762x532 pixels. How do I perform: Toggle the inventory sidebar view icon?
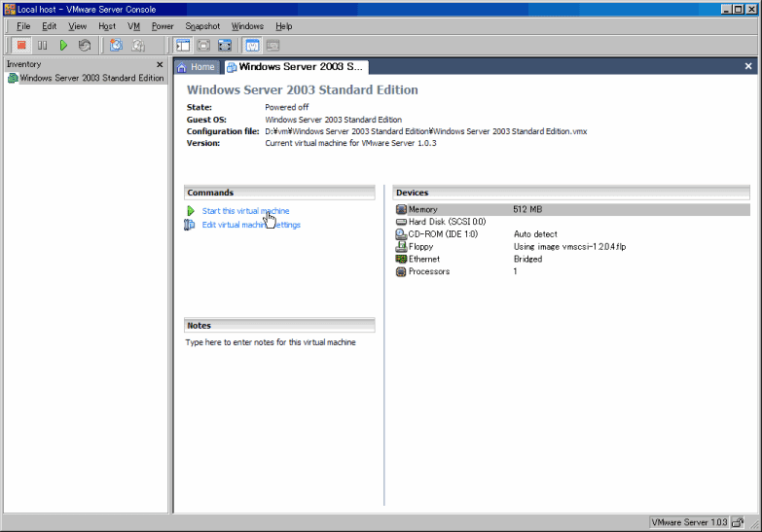183,45
